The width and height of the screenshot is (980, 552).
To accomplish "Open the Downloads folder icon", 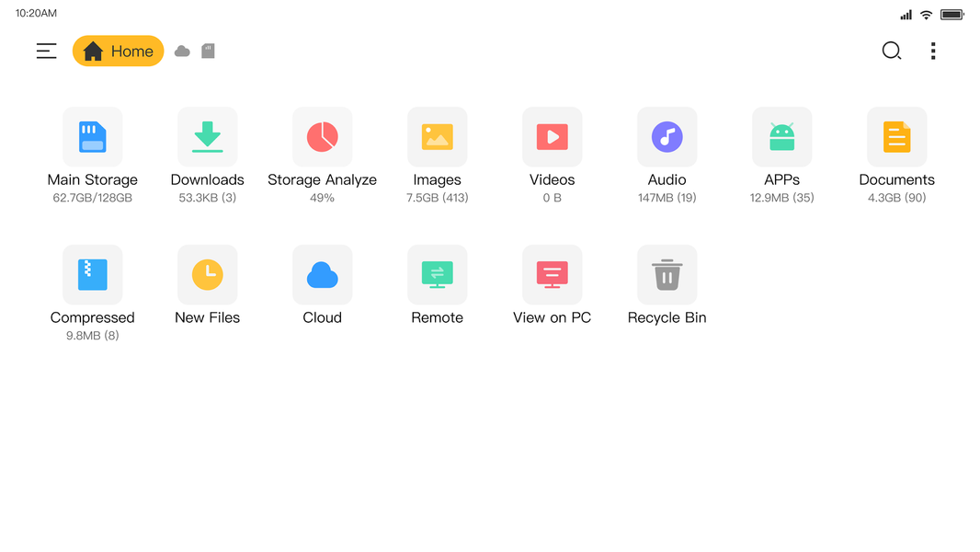I will 207,136.
